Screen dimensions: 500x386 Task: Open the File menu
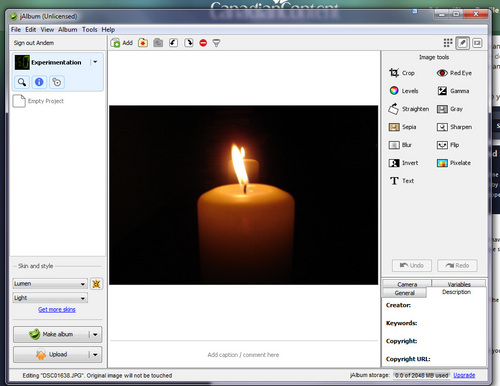(16, 29)
